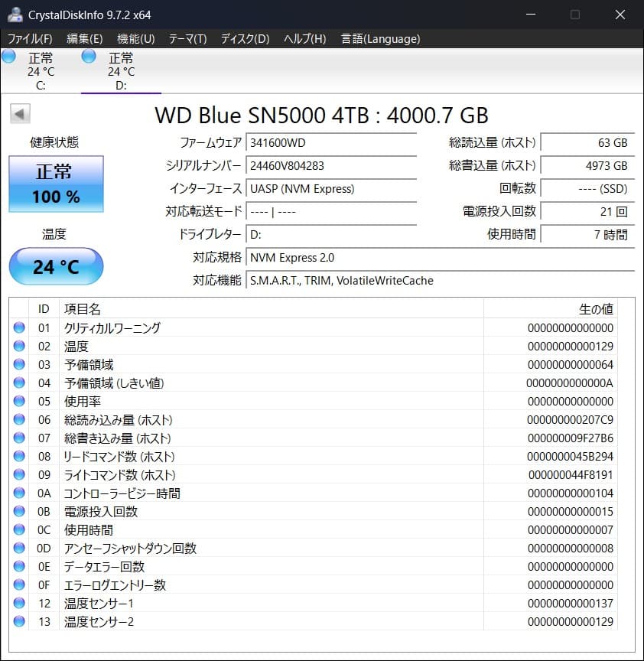Select the back arrow navigation icon
Viewport: 644px width, 661px height.
(x=19, y=113)
